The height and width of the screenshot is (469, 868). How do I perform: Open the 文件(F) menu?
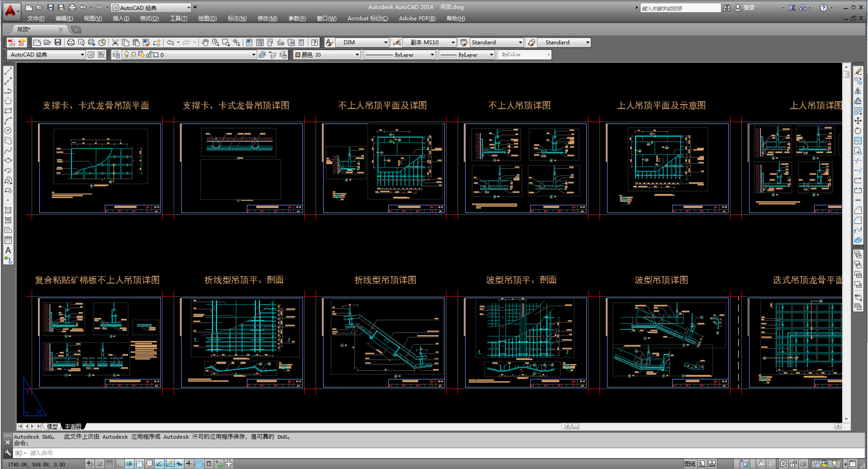point(36,19)
